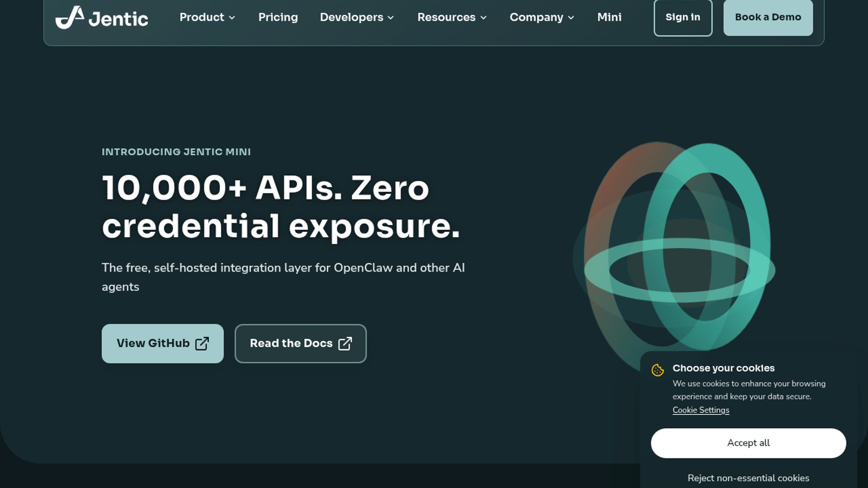
Task: Click the teal rings hero graphic
Action: click(x=678, y=253)
